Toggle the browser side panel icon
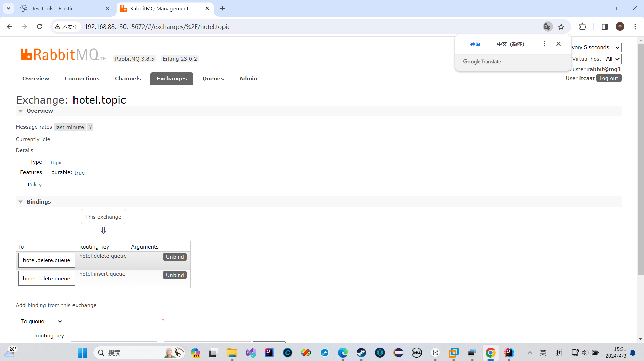Screen dimensions: 644x361 pos(605,27)
